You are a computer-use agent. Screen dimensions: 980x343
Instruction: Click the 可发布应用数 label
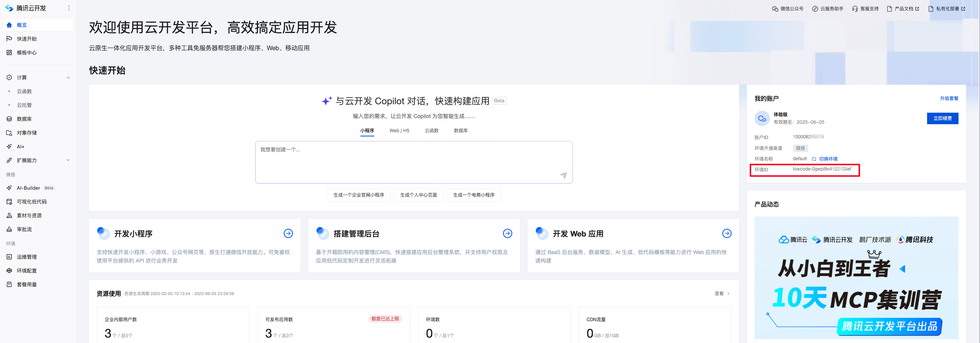tap(279, 320)
